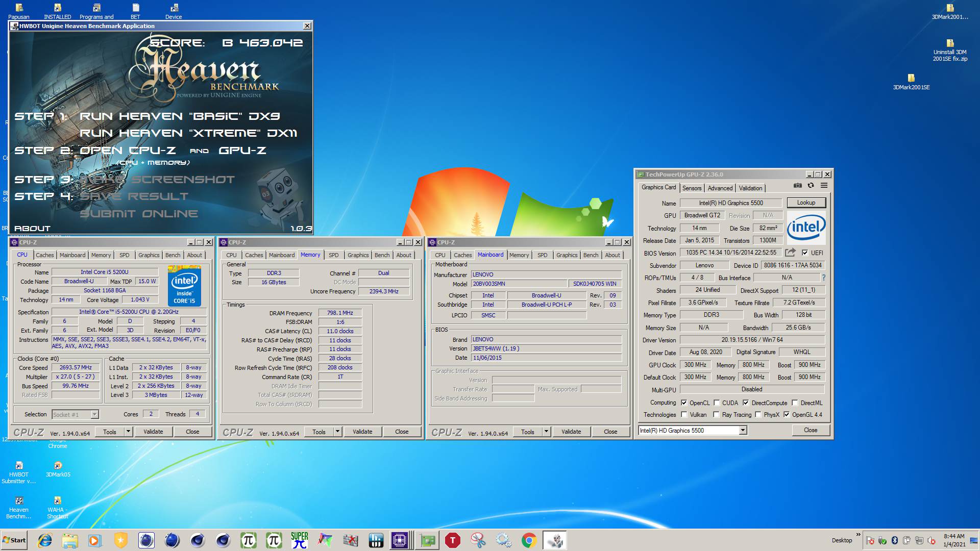This screenshot has height=551, width=980.
Task: Click the Core Speed value 2693.57 MHz
Action: pos(76,367)
